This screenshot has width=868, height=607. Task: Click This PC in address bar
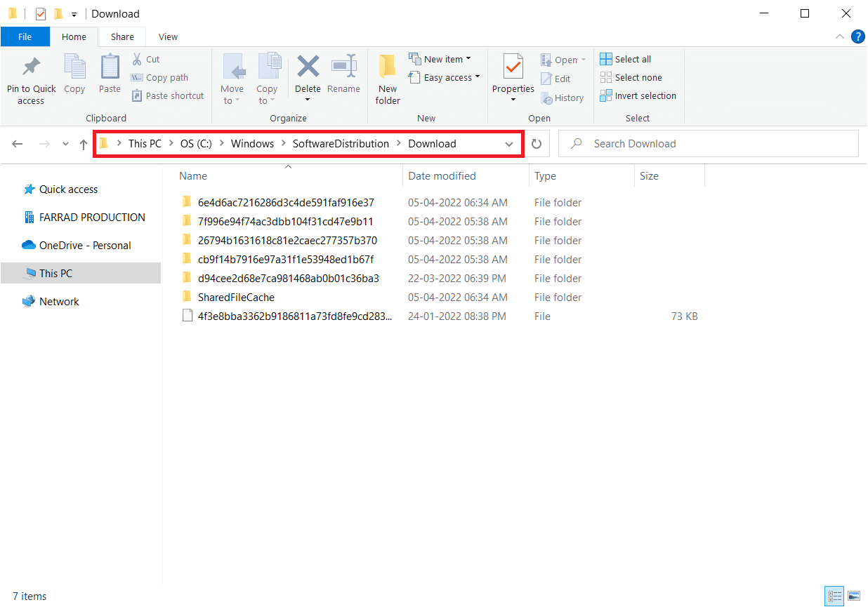[145, 144]
